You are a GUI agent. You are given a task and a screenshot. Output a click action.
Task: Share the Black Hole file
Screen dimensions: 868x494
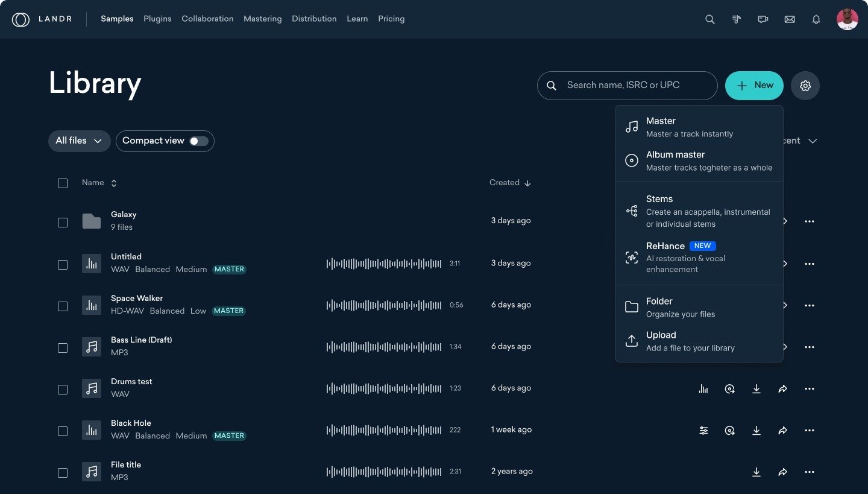pos(783,431)
